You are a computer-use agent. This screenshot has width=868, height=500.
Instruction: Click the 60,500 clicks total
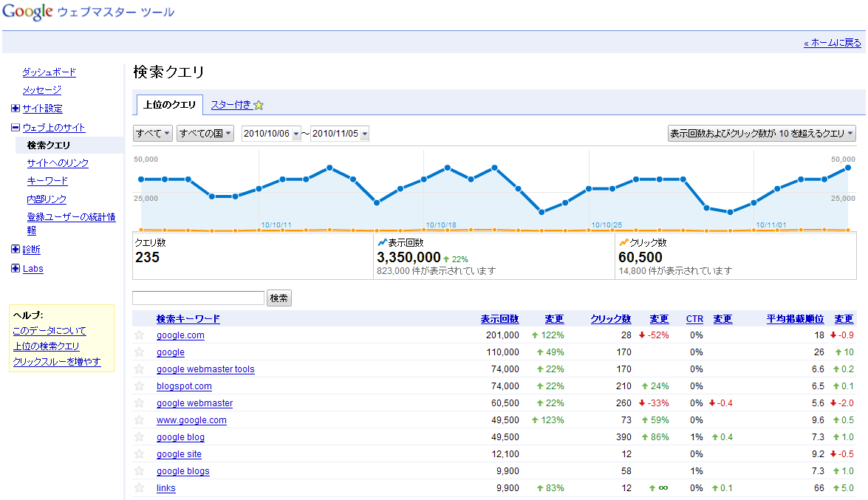(x=640, y=258)
